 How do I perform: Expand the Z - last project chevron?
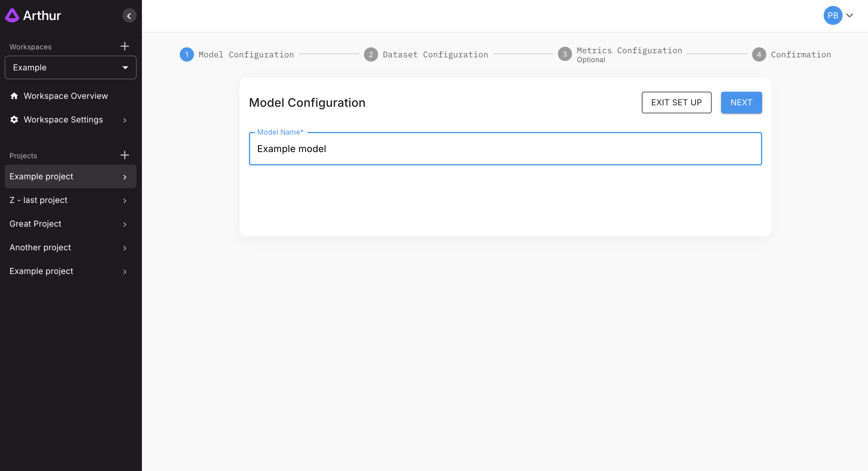[x=125, y=201]
